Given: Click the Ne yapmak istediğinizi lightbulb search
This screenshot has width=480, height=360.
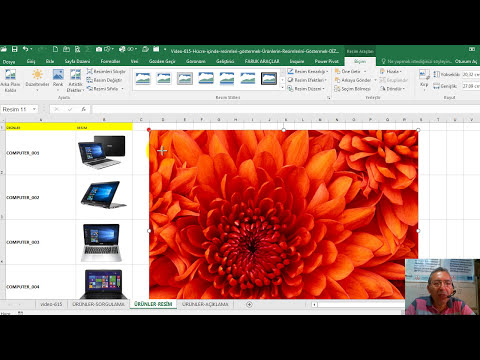Looking at the screenshot, I should click(x=417, y=61).
